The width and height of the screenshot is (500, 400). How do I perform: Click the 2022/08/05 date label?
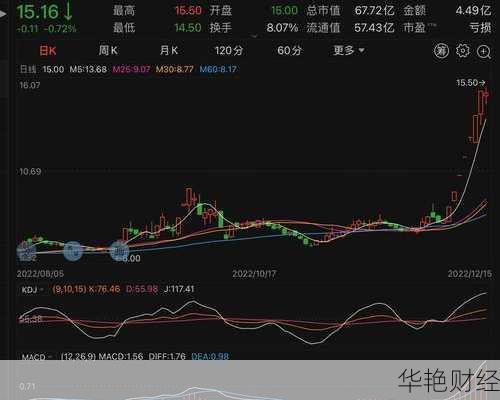click(40, 274)
